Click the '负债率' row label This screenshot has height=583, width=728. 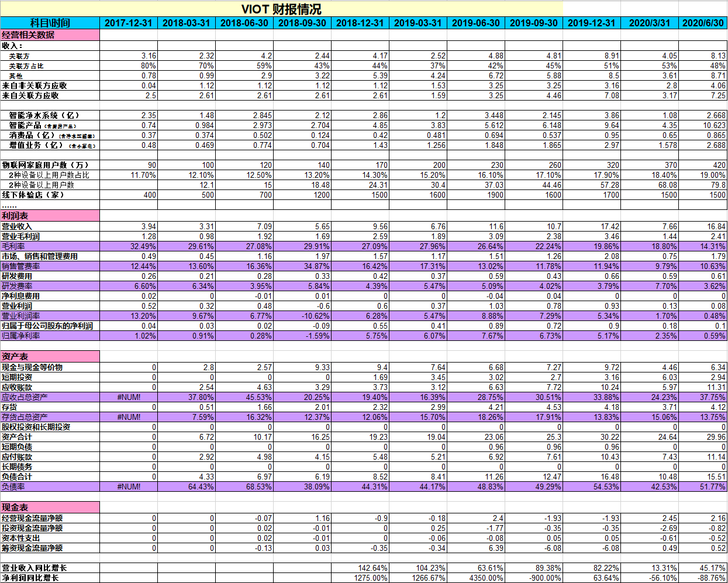click(x=13, y=487)
